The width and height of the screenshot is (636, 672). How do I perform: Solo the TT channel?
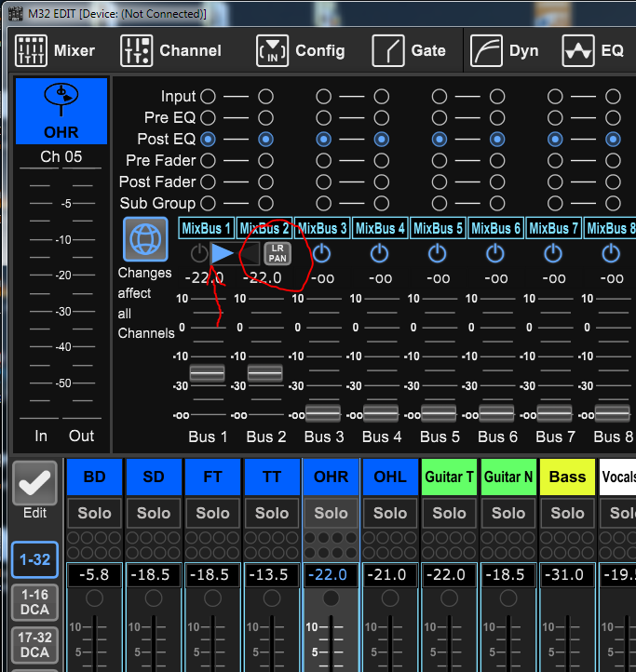coord(272,513)
